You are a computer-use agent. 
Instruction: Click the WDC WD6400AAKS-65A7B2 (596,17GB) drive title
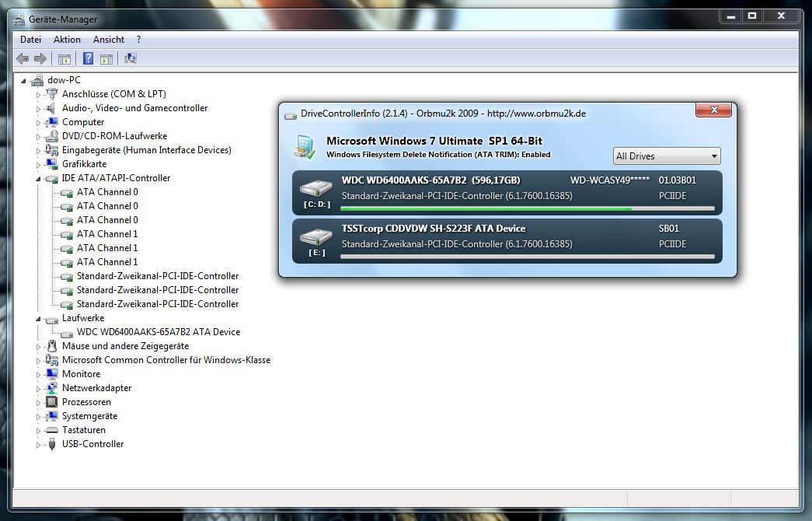coord(430,180)
